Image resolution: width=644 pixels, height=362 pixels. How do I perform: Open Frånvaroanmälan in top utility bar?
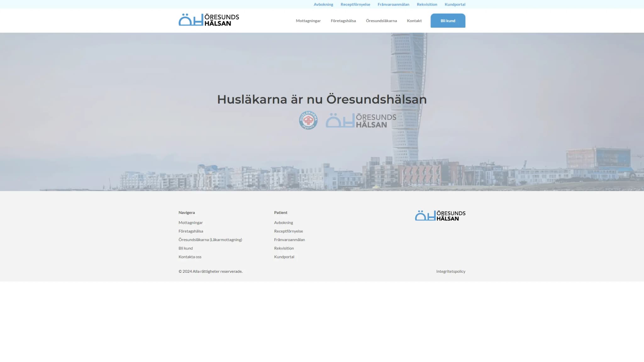click(x=393, y=4)
